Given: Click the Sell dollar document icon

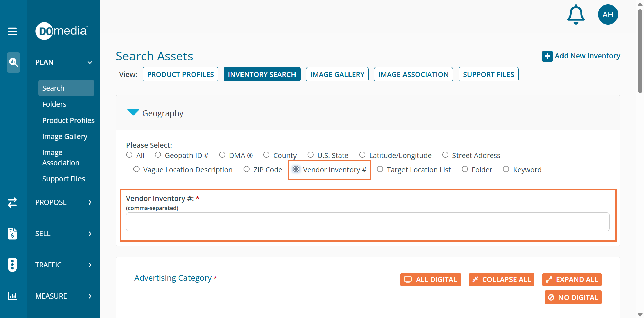Looking at the screenshot, I should click(x=12, y=233).
